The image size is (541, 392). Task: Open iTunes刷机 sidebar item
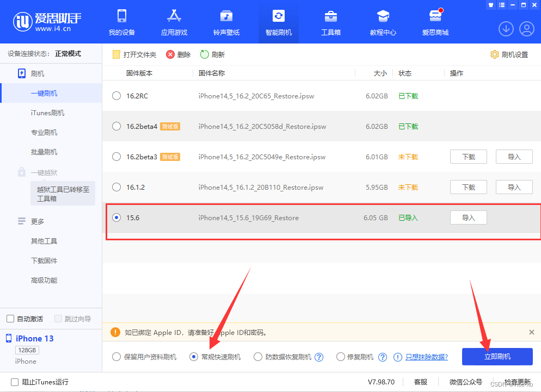pos(47,113)
